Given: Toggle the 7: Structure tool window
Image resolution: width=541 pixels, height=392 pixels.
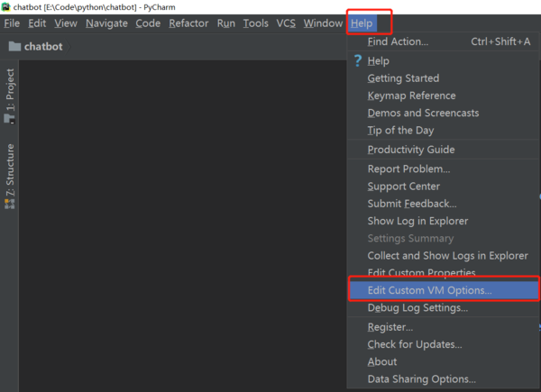Looking at the screenshot, I should (x=10, y=177).
